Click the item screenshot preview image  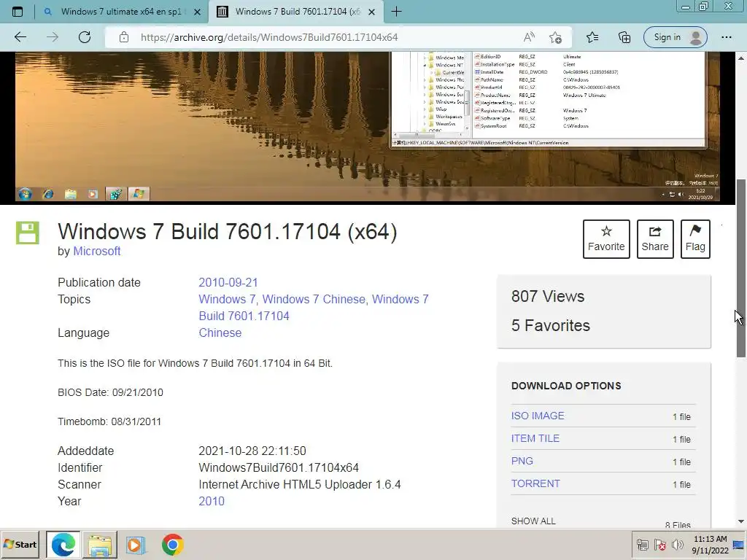click(368, 127)
